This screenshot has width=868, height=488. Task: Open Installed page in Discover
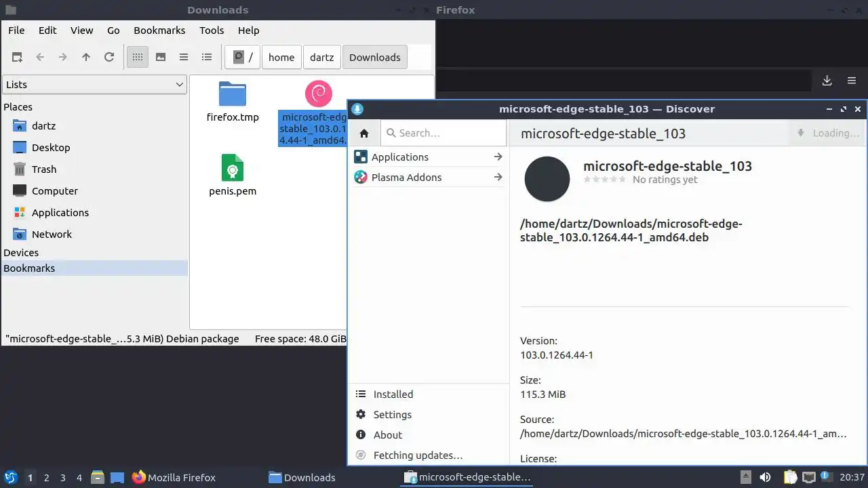tap(428, 394)
